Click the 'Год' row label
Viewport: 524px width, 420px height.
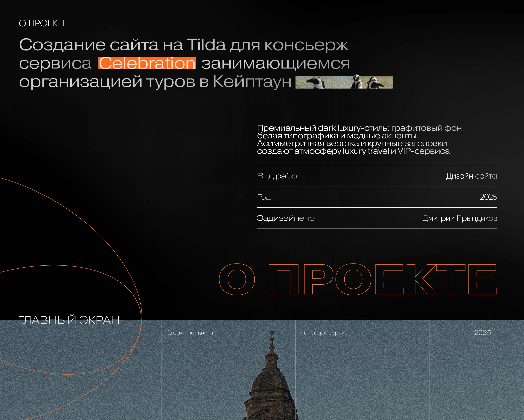tap(264, 197)
